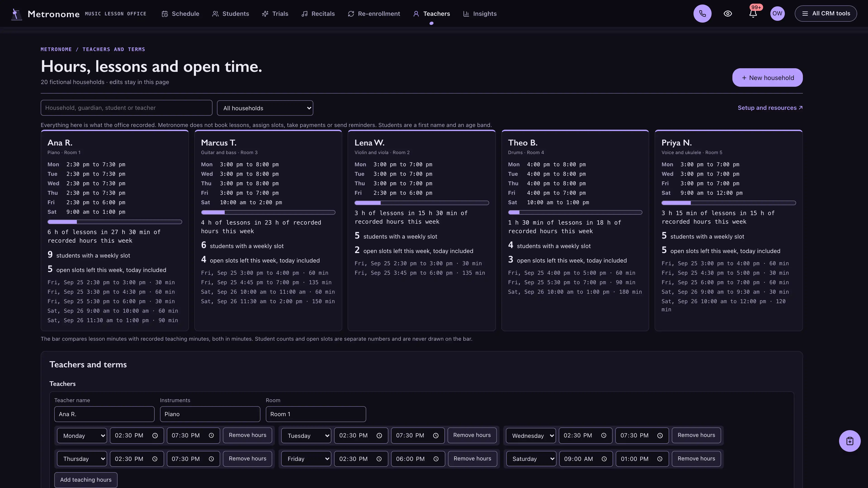The width and height of the screenshot is (868, 488).
Task: Focus the household search field
Action: coord(126,108)
